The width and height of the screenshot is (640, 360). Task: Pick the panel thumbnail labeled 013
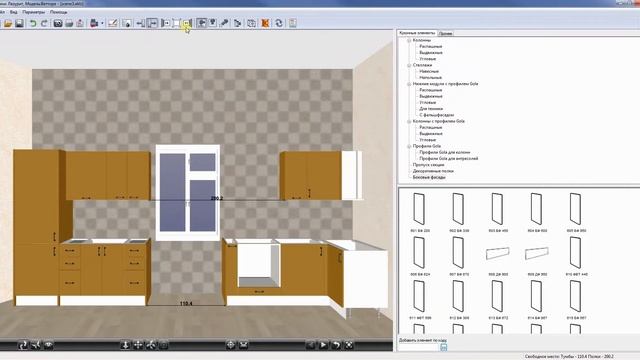[x=497, y=297]
